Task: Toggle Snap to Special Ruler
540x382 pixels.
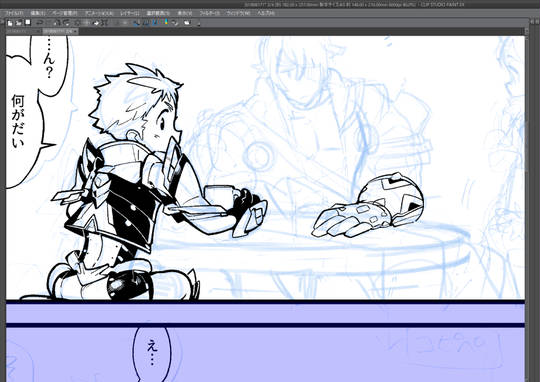Action: coord(145,23)
